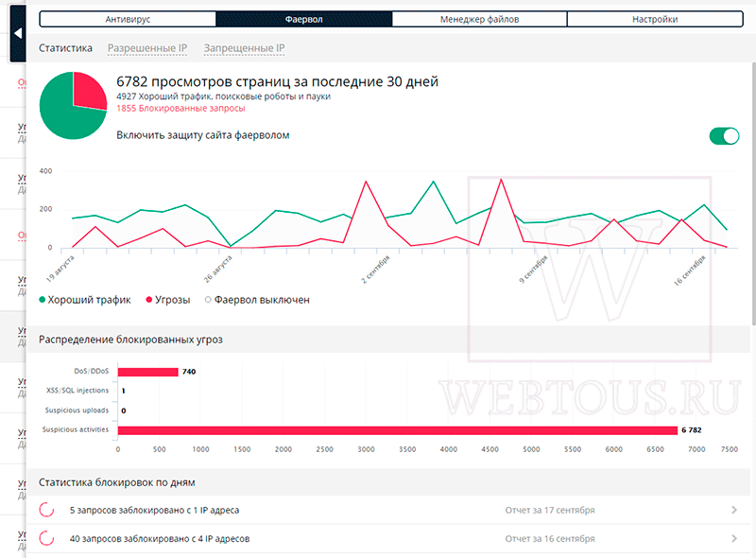The width and height of the screenshot is (756, 558).
Task: Go to the Настройки tab
Action: (x=655, y=19)
